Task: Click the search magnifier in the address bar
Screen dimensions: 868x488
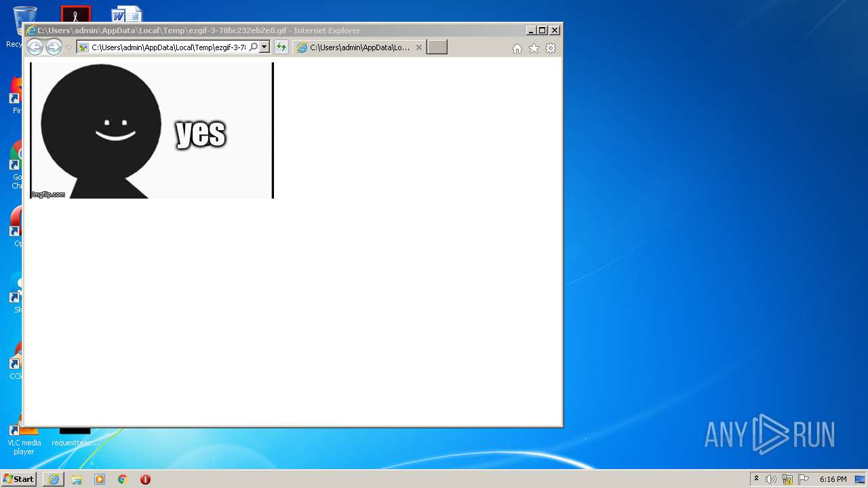Action: [253, 47]
